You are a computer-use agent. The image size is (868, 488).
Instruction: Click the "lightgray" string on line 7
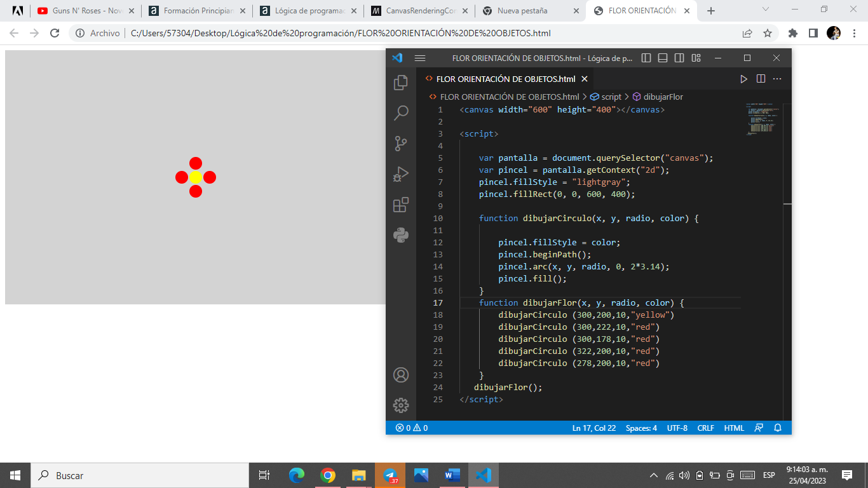598,182
